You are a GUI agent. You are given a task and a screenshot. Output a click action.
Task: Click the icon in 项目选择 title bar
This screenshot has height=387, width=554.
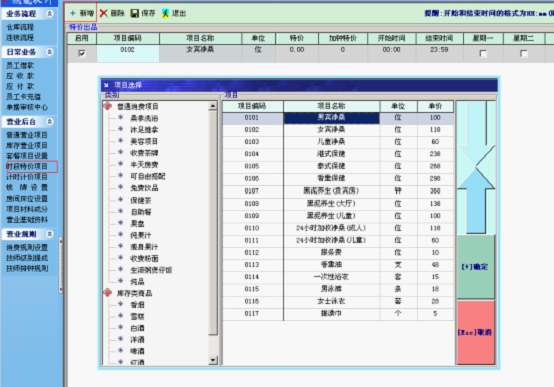click(106, 85)
